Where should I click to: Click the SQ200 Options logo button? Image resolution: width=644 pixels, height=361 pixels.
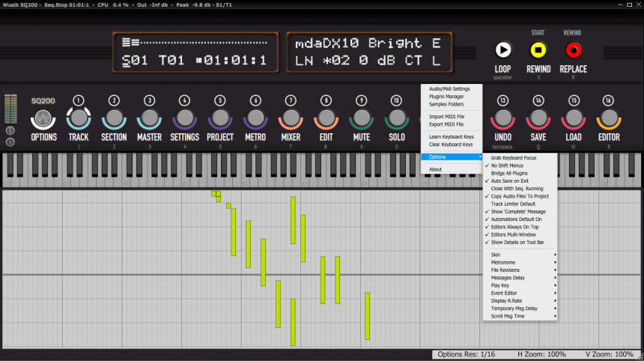(43, 119)
